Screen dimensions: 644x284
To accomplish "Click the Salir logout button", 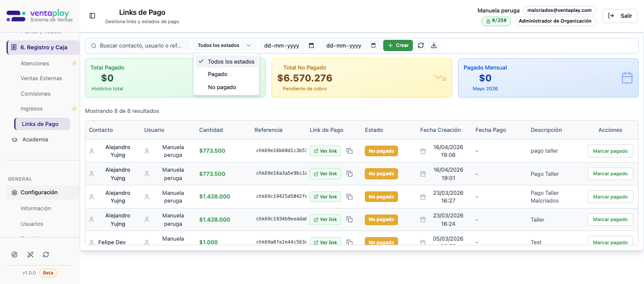I will 620,16.
